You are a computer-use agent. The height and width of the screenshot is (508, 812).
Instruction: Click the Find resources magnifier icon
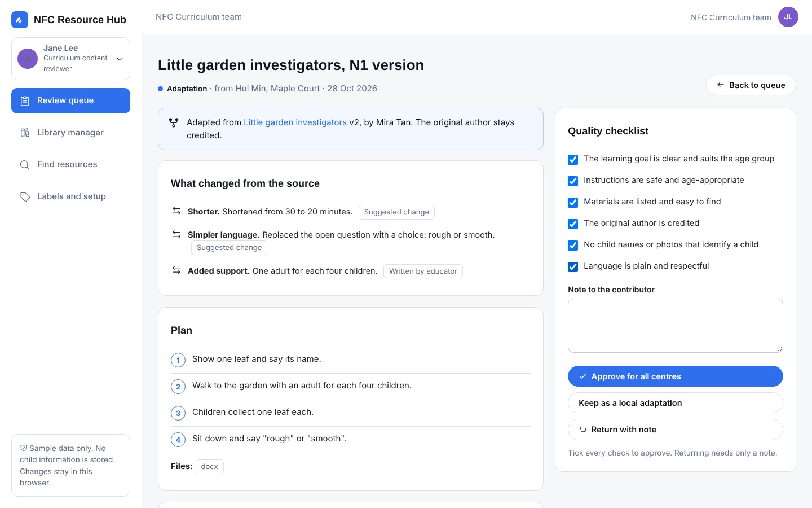click(x=25, y=165)
